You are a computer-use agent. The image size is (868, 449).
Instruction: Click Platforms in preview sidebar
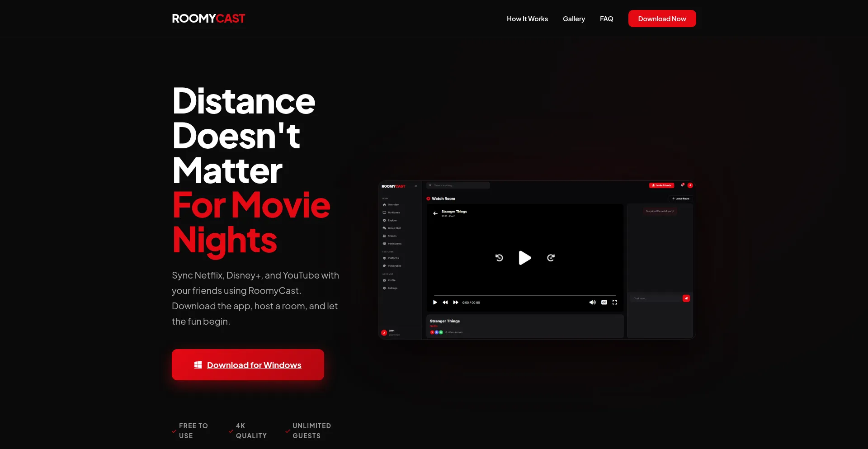pos(391,258)
